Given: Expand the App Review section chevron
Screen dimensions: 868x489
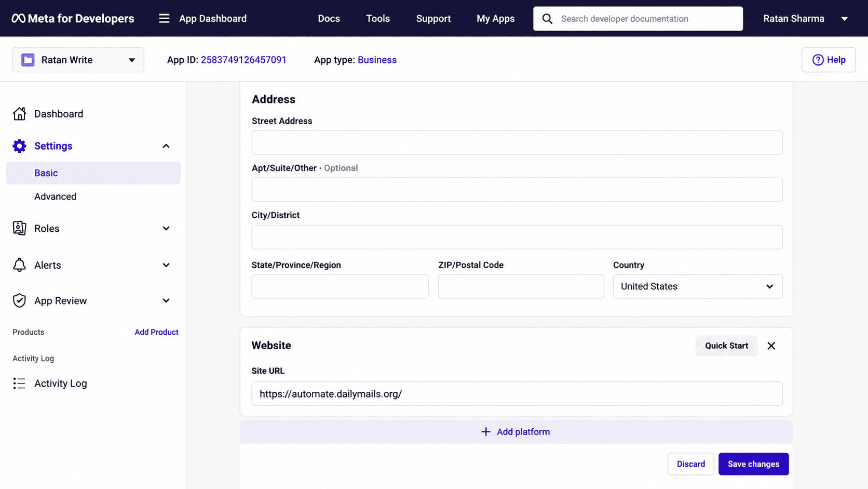Looking at the screenshot, I should 166,300.
